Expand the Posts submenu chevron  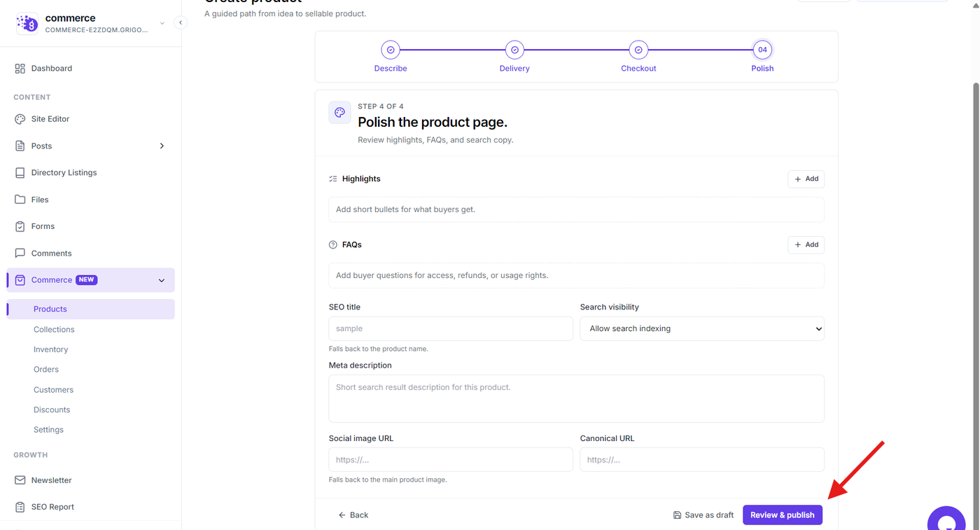[162, 146]
